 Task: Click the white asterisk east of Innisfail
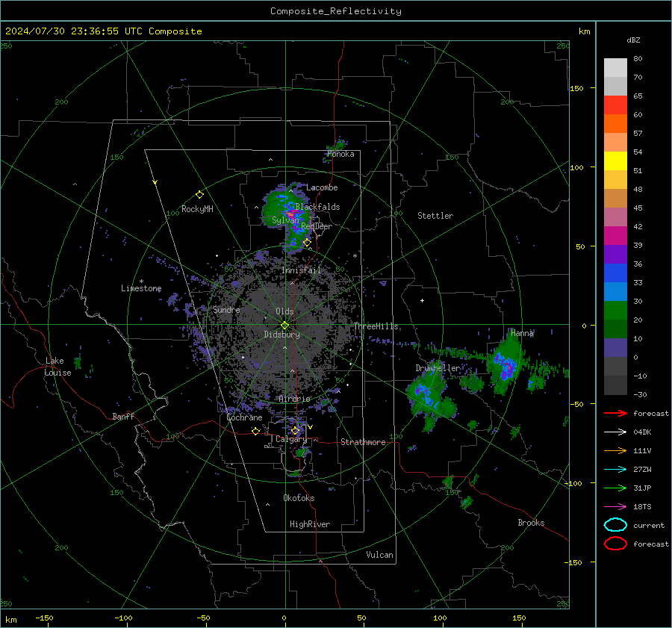(x=355, y=256)
